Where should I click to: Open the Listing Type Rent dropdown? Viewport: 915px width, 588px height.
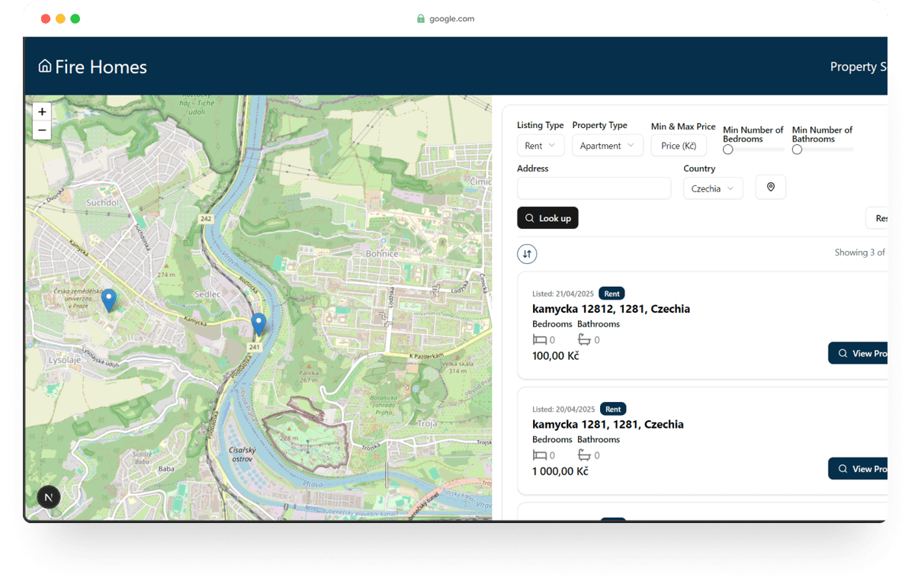(x=540, y=146)
